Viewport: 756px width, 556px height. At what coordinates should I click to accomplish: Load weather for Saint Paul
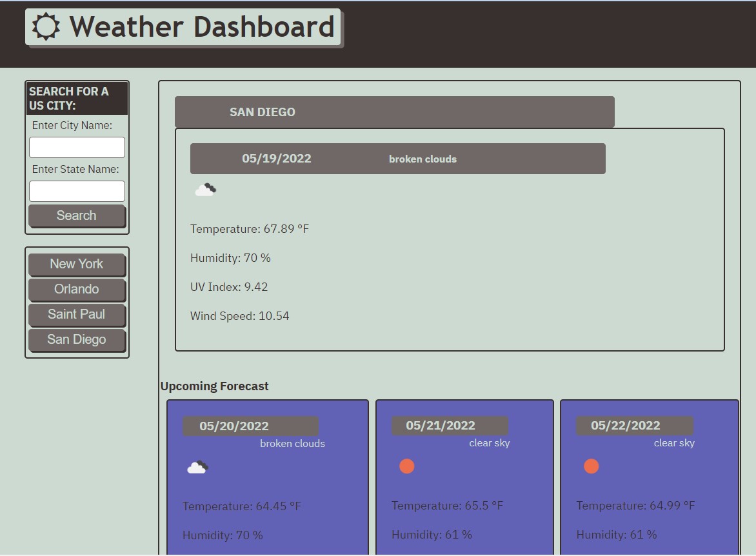pos(77,314)
